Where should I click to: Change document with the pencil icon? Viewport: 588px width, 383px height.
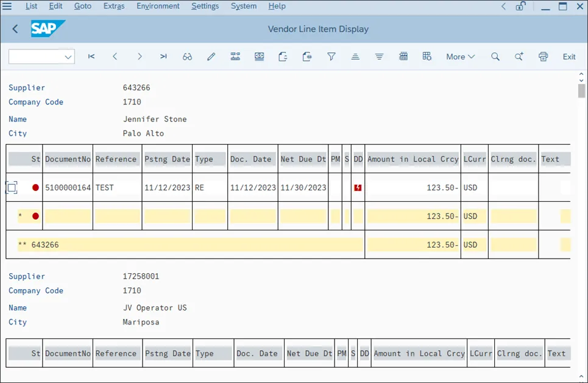tap(211, 56)
